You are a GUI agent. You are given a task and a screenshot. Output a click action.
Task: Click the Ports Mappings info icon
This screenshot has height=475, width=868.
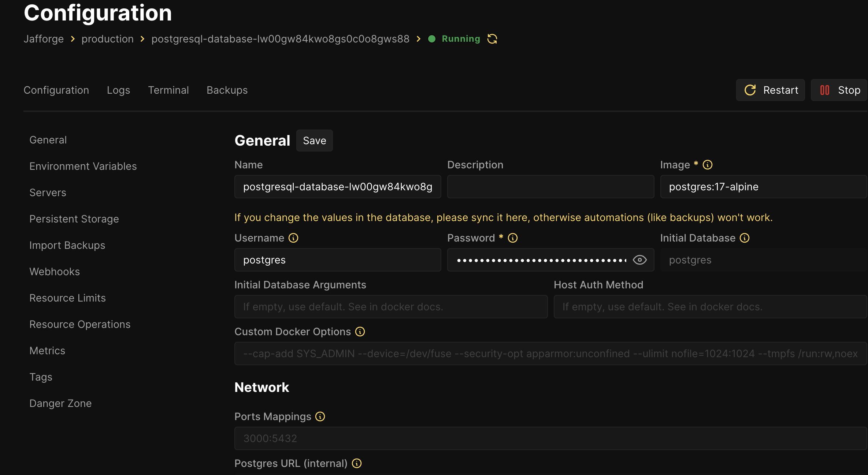tap(320, 416)
